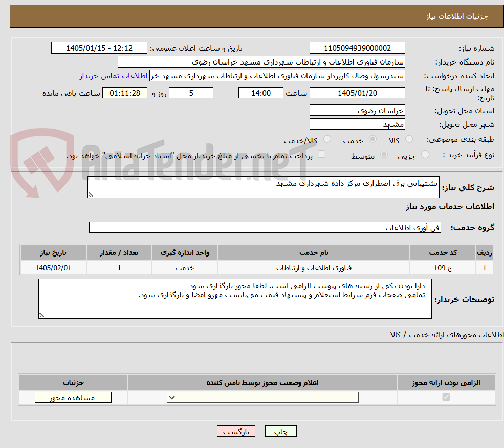Screen dimensions: 504x448
Task: Click the جزئیات column header
Action: tap(73, 382)
